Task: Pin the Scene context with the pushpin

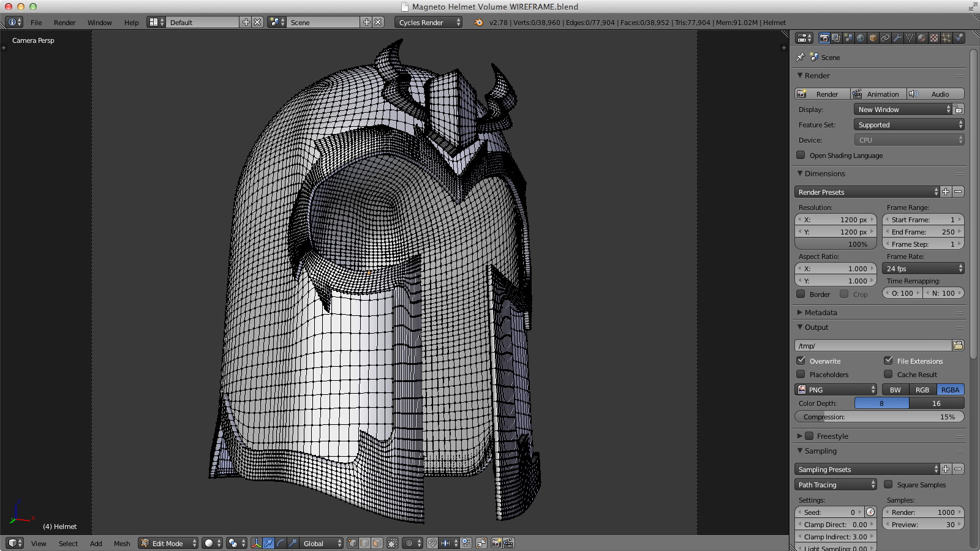Action: point(800,57)
